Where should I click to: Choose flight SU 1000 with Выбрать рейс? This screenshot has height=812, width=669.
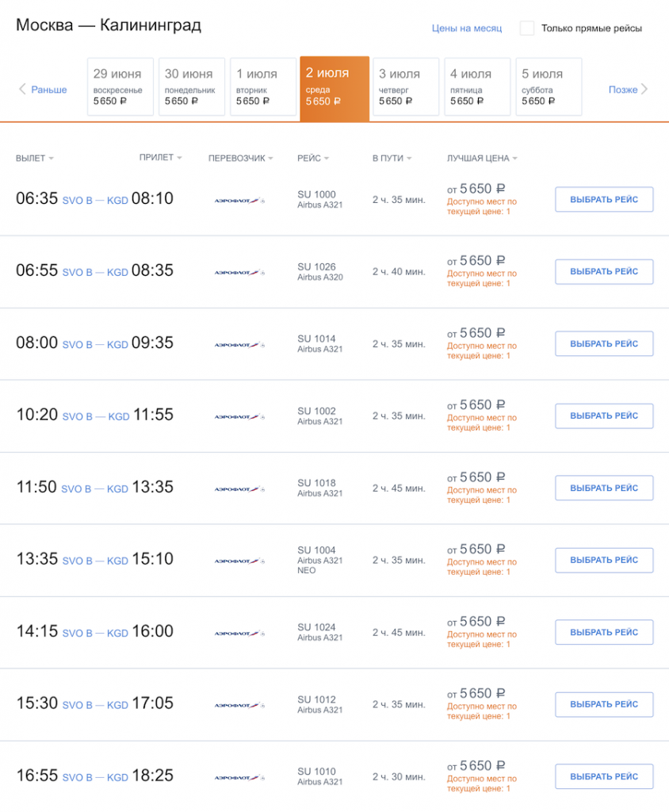(604, 200)
